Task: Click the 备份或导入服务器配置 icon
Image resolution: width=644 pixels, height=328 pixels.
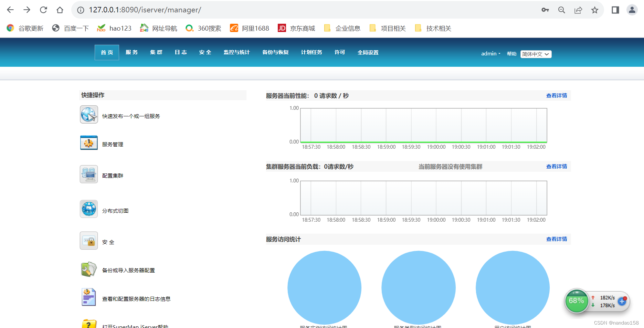Action: pos(88,269)
